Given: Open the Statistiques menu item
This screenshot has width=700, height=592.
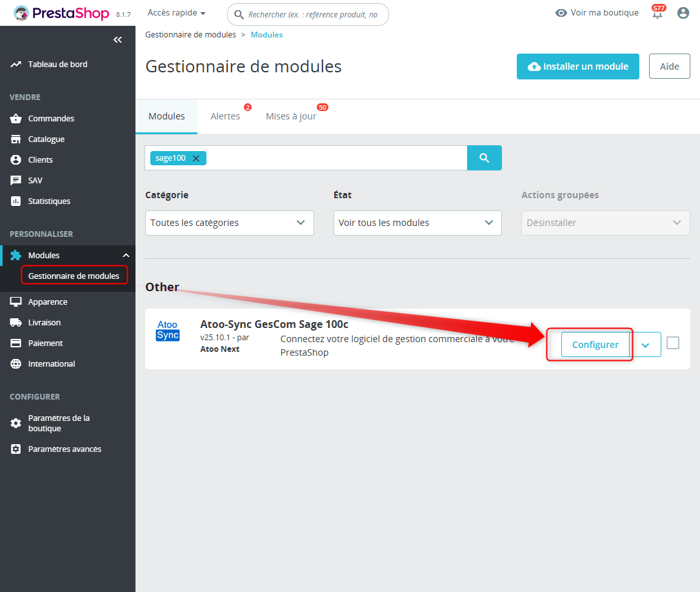Looking at the screenshot, I should click(x=49, y=201).
